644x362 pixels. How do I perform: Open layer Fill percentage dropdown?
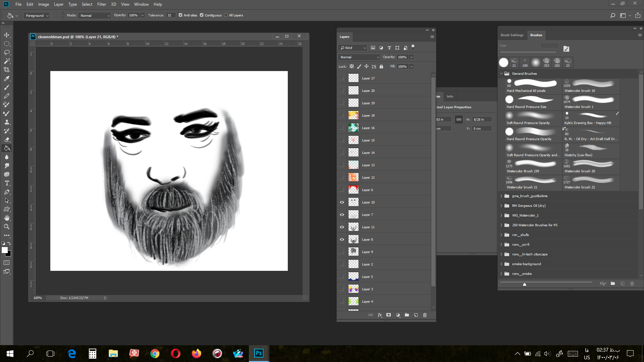tap(412, 67)
